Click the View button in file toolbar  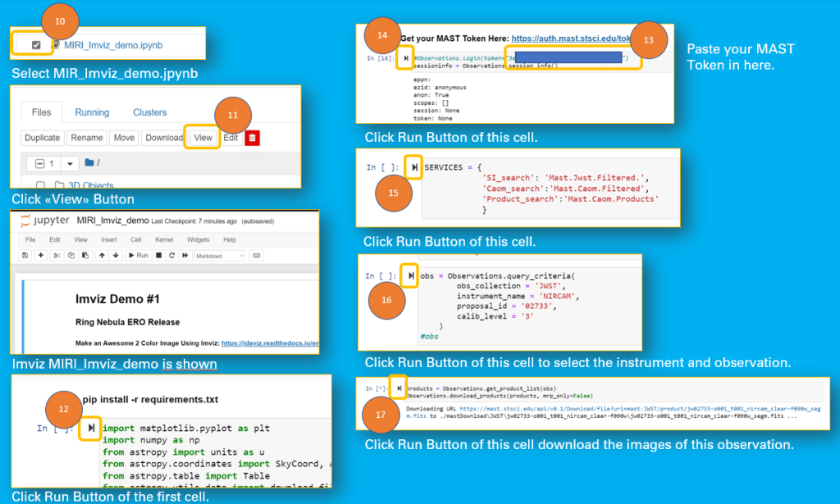pyautogui.click(x=203, y=138)
